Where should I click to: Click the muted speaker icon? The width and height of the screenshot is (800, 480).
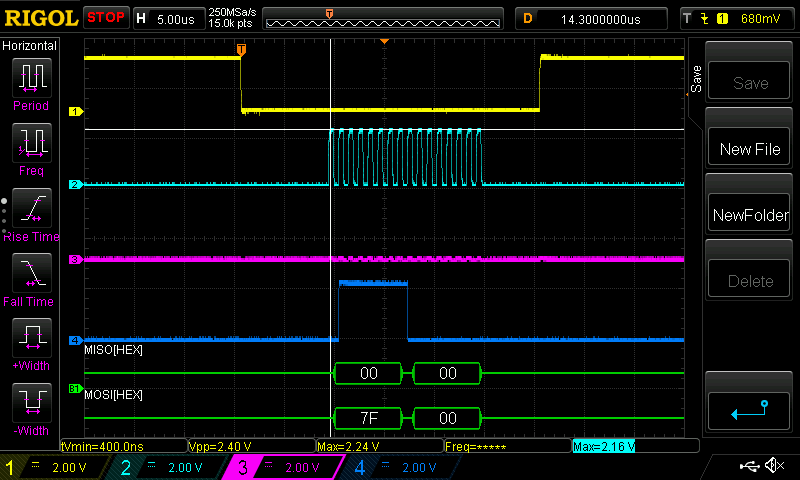(x=775, y=465)
